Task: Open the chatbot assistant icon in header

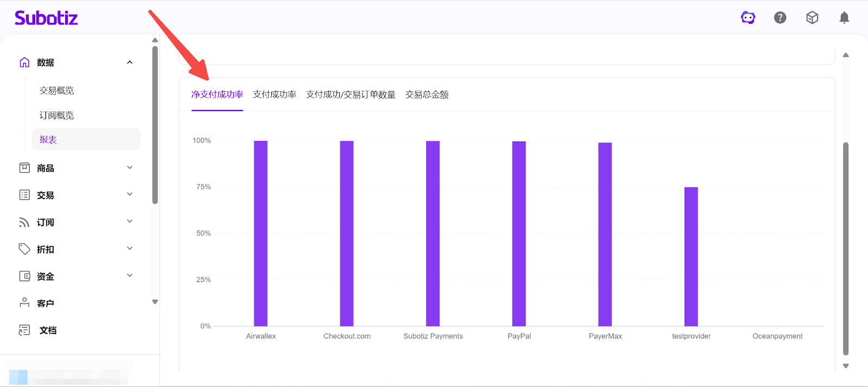Action: point(748,18)
